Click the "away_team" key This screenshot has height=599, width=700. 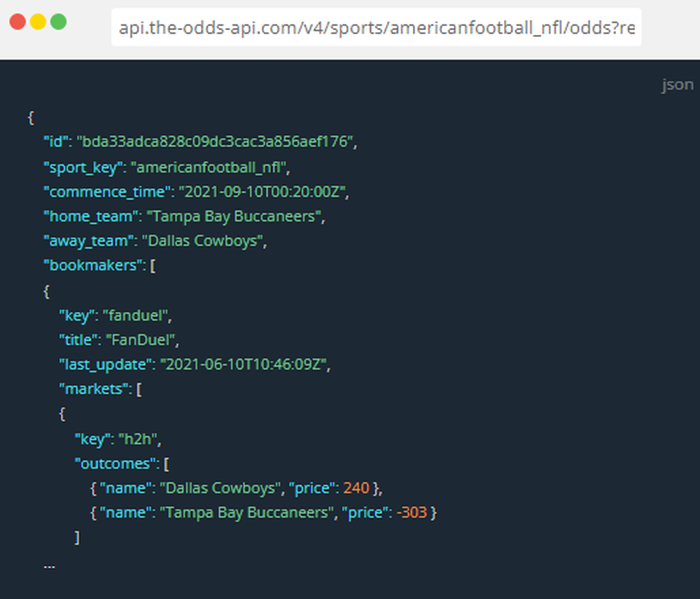point(88,241)
